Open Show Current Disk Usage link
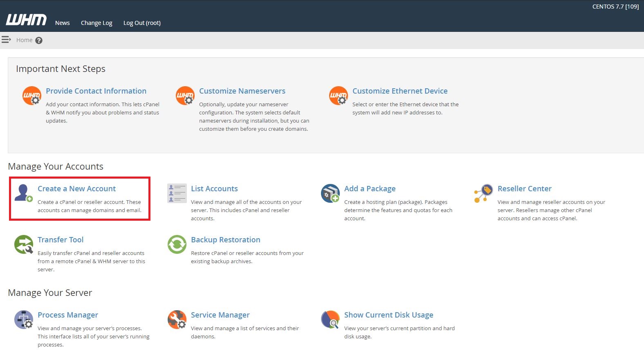 389,315
